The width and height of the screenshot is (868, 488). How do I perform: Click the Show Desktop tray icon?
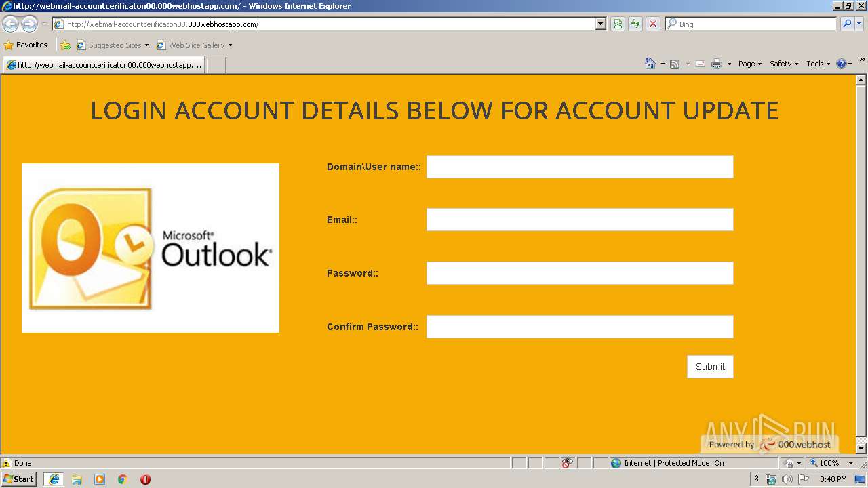[x=861, y=479]
